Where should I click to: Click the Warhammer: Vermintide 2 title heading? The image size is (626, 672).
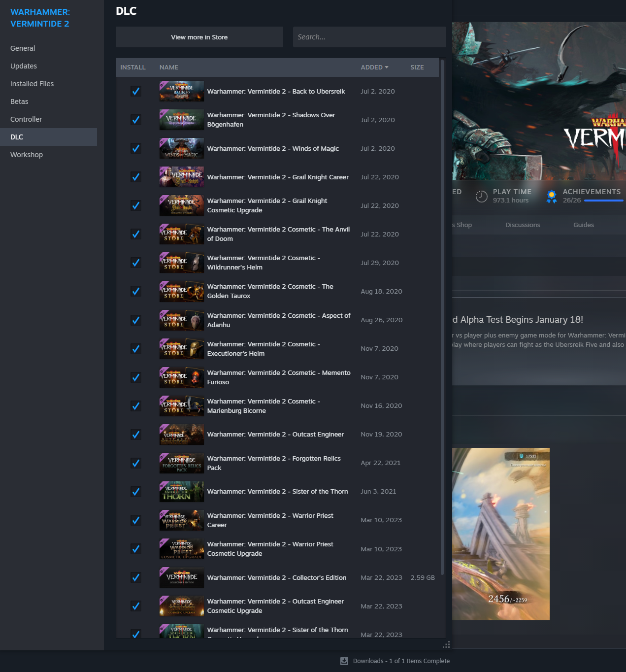(x=40, y=18)
